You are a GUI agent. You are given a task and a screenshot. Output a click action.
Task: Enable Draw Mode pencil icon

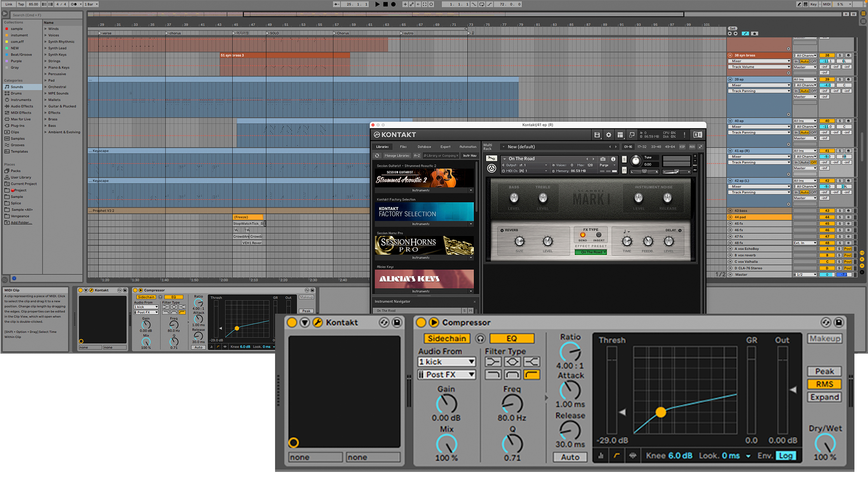coord(799,4)
